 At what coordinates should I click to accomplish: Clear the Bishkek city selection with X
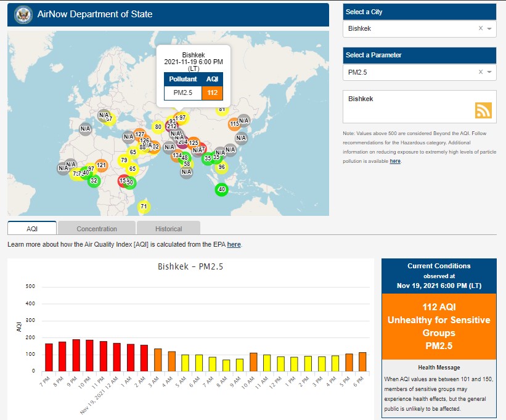[x=481, y=28]
